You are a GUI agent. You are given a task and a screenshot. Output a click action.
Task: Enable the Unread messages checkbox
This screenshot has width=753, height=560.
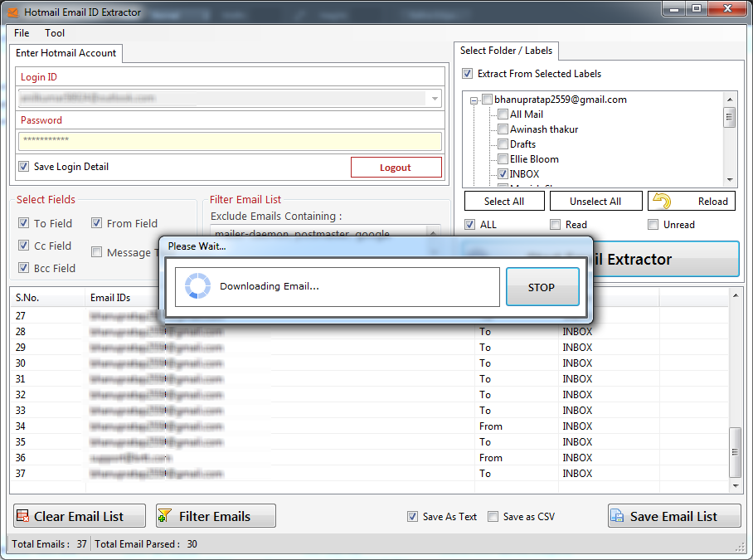tap(653, 224)
